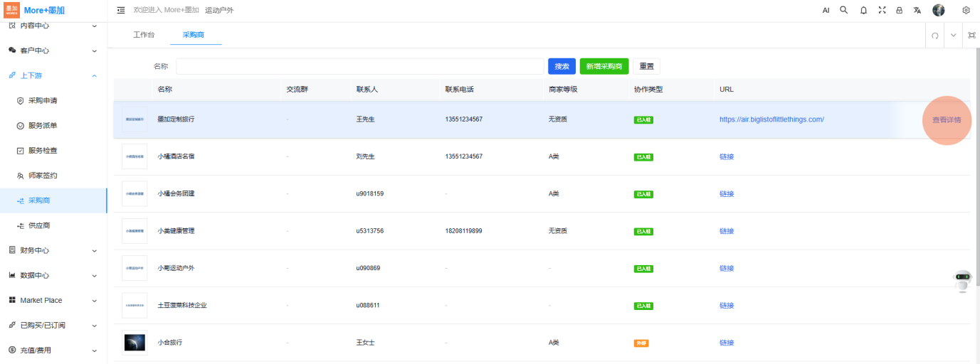Click the 名称 search input field
980x364 pixels.
pos(359,66)
